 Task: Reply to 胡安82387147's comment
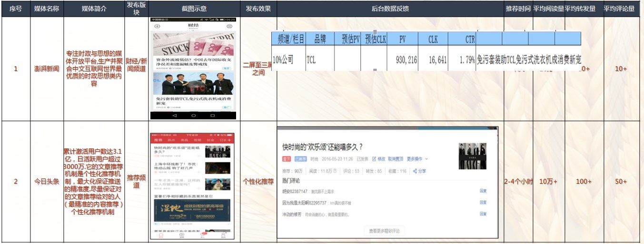point(483,191)
